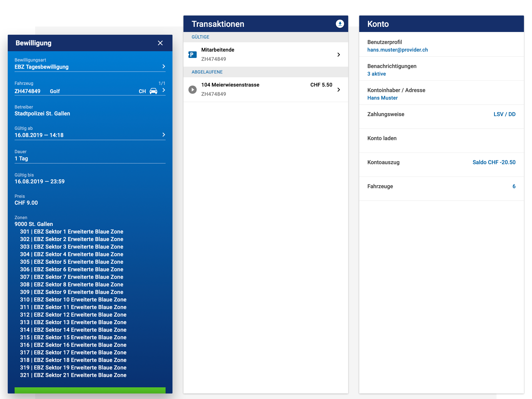Open the 104 Meierwiesenstrasse transaction details arrow
This screenshot has width=532, height=399.
coord(338,90)
